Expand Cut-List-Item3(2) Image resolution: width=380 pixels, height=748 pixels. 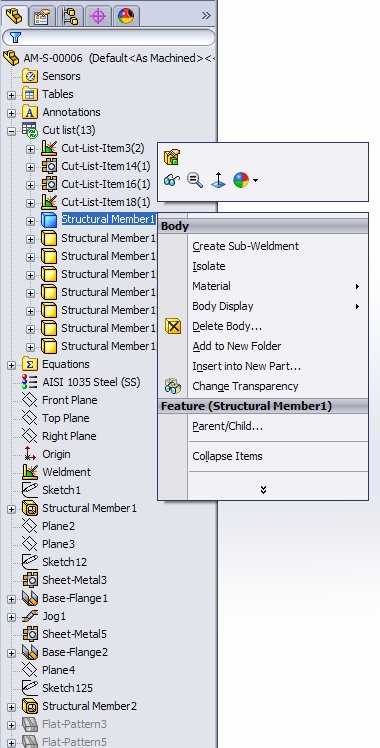[x=30, y=149]
